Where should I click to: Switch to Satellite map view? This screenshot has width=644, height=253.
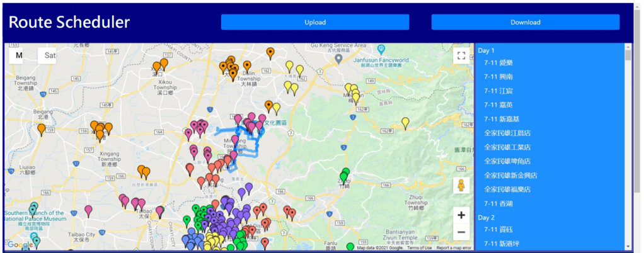(x=50, y=55)
